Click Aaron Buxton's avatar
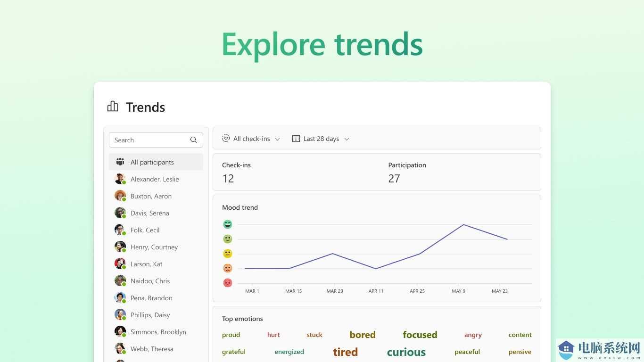This screenshot has width=644, height=362. pyautogui.click(x=120, y=196)
